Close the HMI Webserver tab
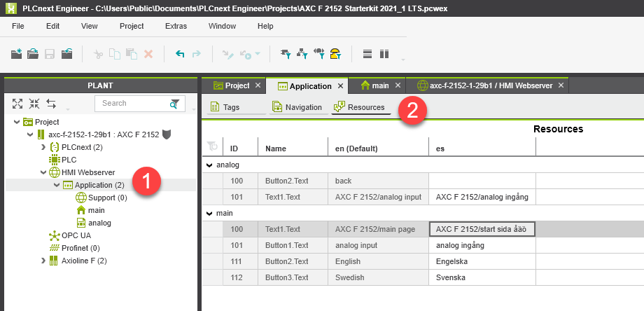Image resolution: width=644 pixels, height=311 pixels. point(561,85)
